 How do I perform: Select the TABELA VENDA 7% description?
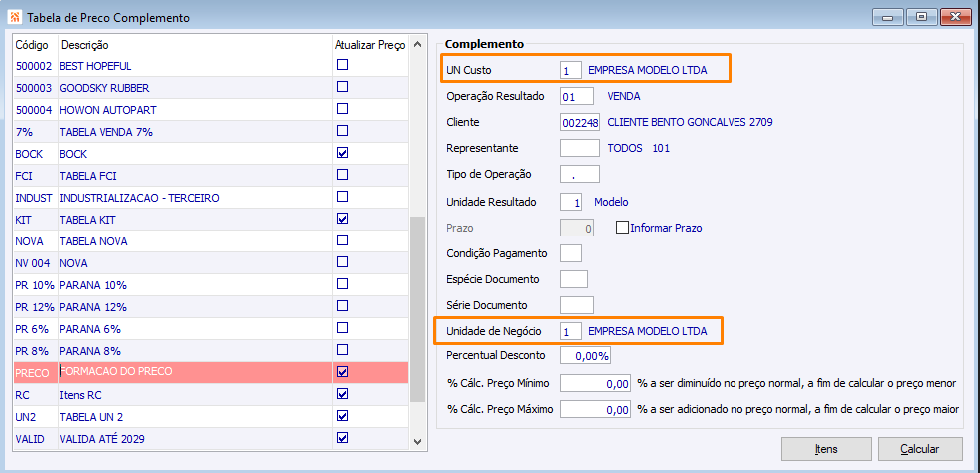click(x=196, y=131)
